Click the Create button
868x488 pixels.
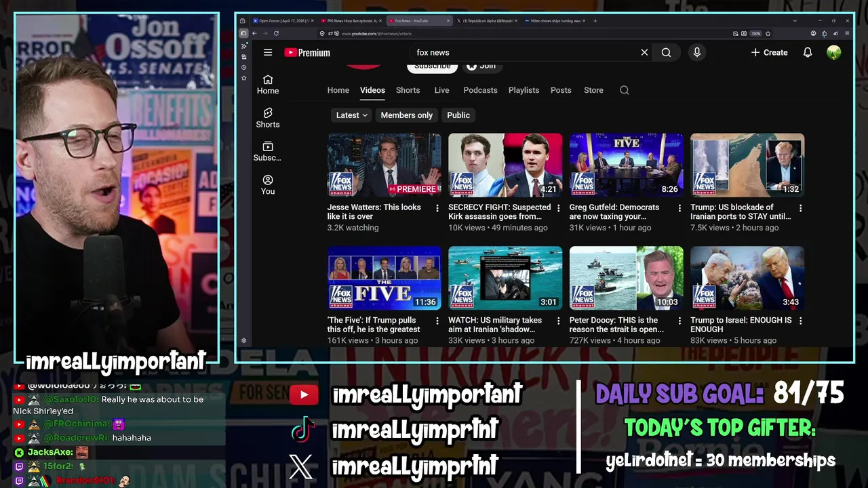click(769, 52)
